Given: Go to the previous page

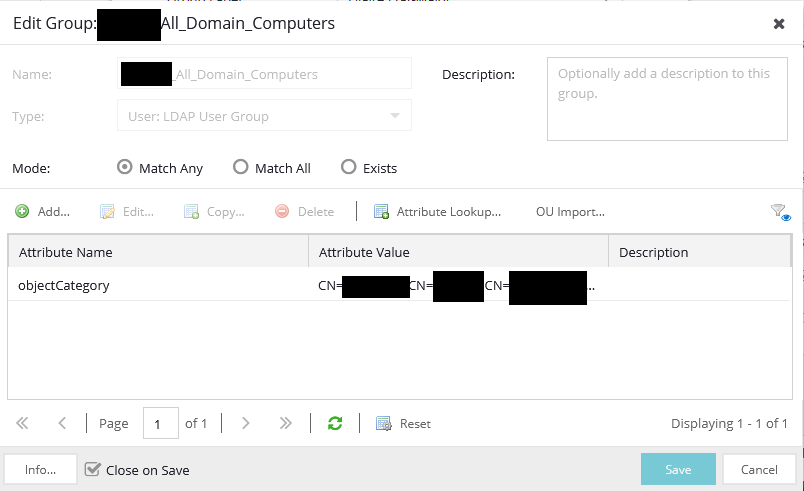Looking at the screenshot, I should click(x=62, y=423).
